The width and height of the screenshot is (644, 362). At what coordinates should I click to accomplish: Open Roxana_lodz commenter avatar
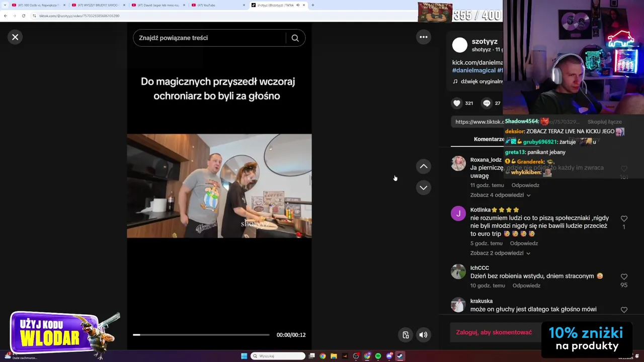point(458,163)
